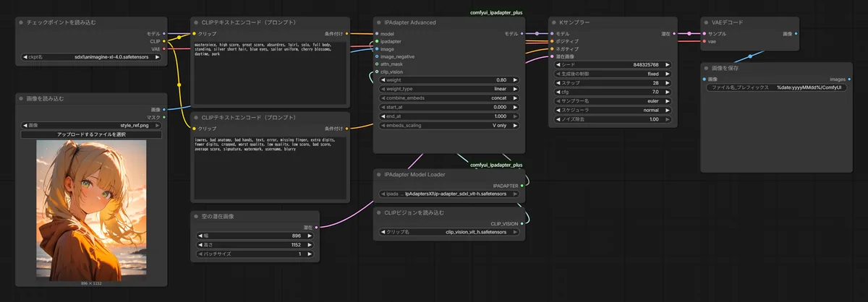868x302 pixels.
Task: Click the ネガティブ input port on Kサンプラー
Action: [x=551, y=49]
